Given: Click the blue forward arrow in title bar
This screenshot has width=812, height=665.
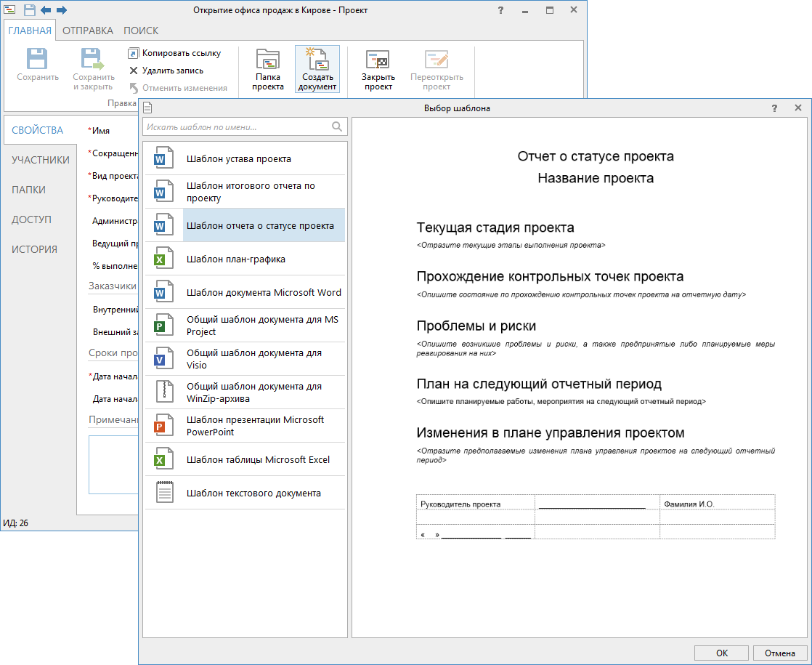Looking at the screenshot, I should pyautogui.click(x=61, y=10).
